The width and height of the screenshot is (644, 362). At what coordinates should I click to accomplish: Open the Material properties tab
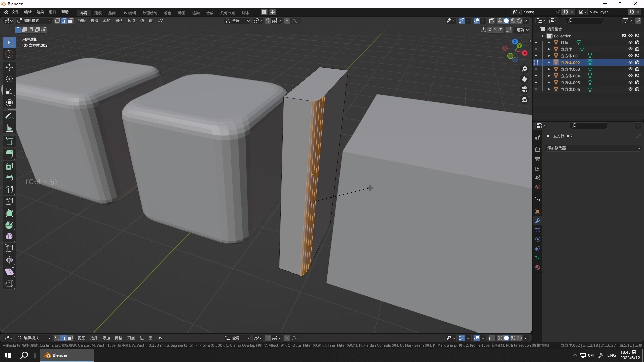coord(538,267)
